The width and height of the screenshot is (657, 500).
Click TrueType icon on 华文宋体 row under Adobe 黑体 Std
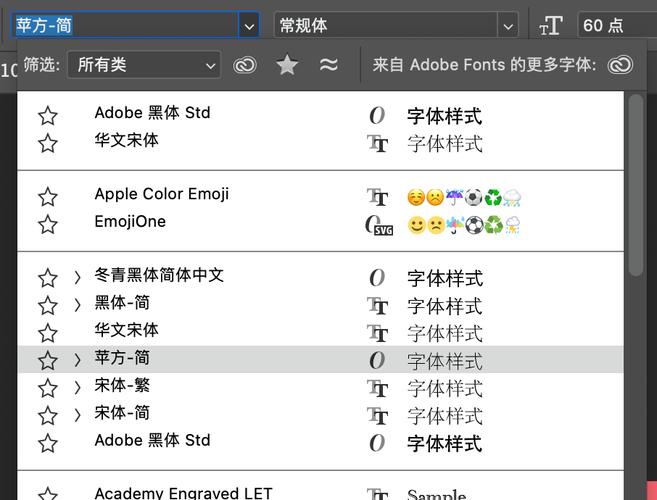pos(378,143)
